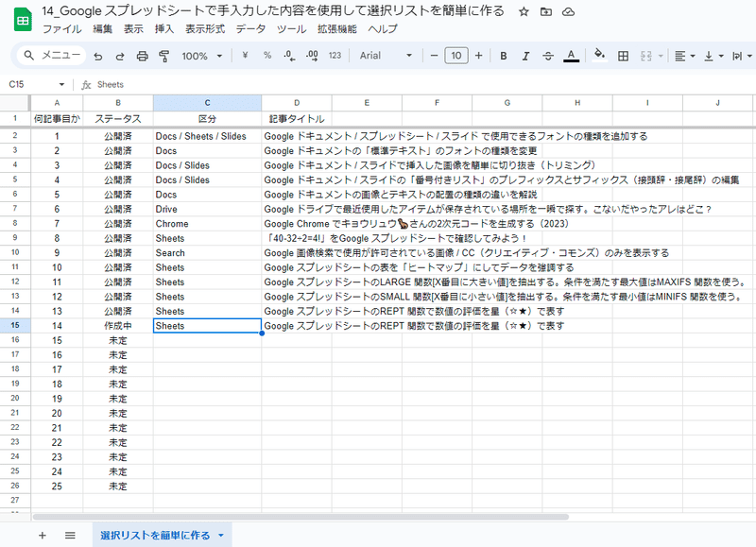This screenshot has width=756, height=547.
Task: Open the Google Sheets home icon
Action: (23, 20)
